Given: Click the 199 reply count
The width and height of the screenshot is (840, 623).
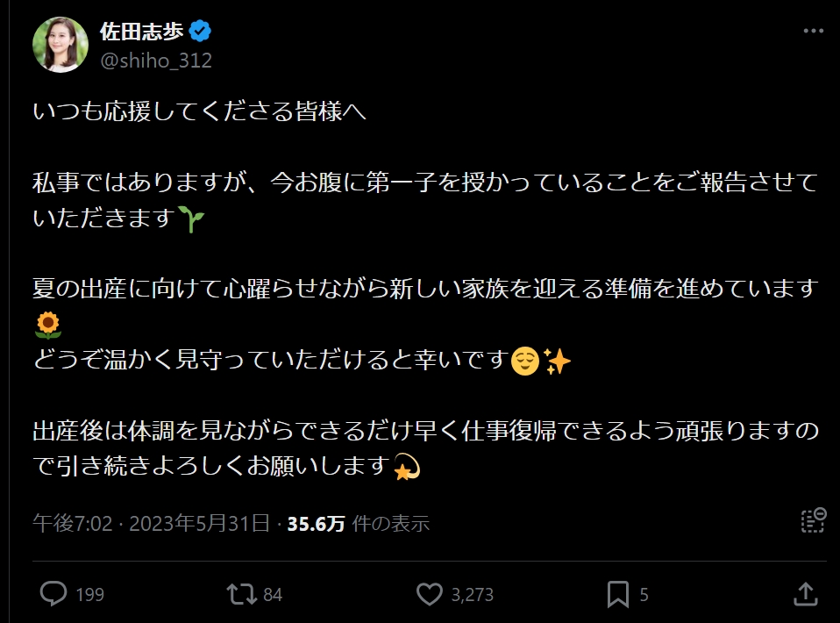Looking at the screenshot, I should click(89, 595).
